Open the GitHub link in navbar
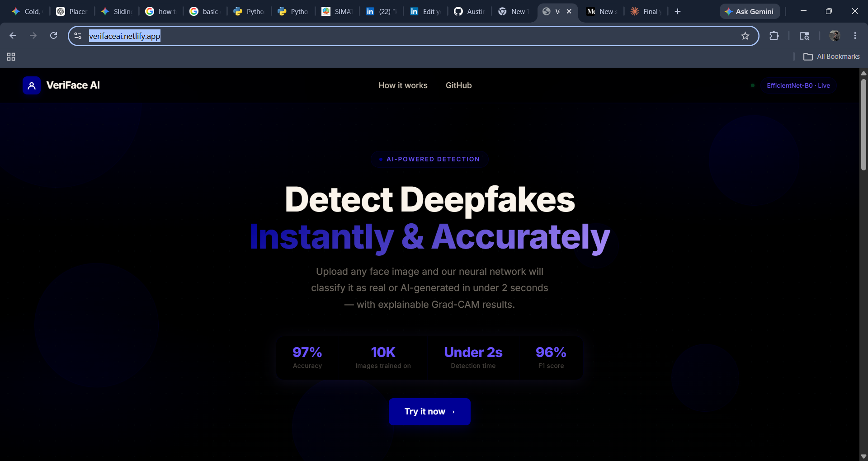The width and height of the screenshot is (868, 461). pyautogui.click(x=458, y=85)
